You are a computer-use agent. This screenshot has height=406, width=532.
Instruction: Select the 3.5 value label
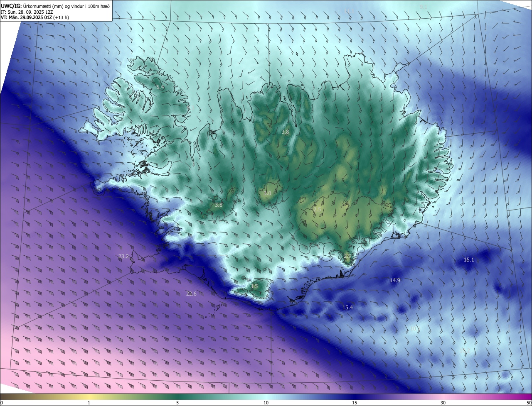click(254, 286)
